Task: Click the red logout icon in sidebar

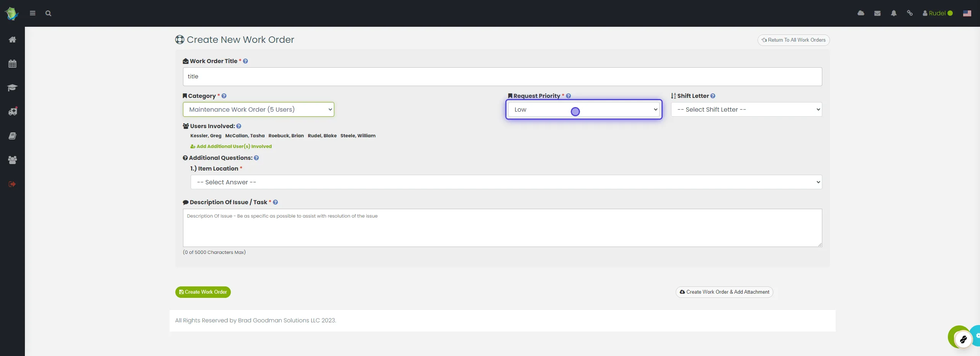Action: (12, 184)
